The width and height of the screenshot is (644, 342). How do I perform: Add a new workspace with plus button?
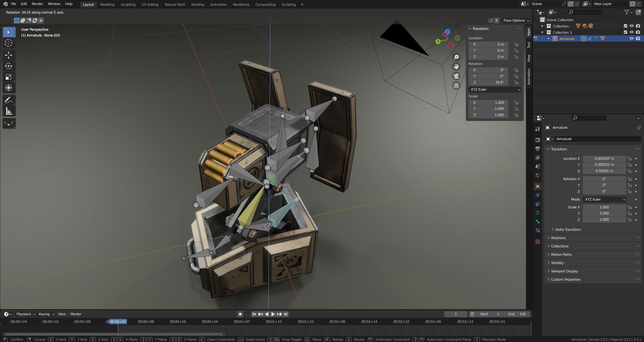coord(302,5)
